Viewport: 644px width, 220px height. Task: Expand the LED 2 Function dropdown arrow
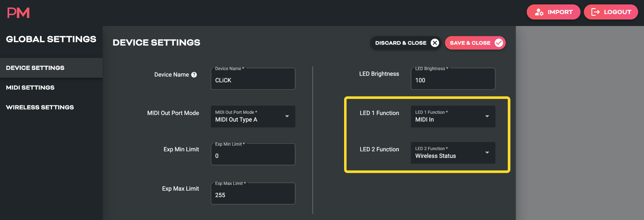point(487,153)
